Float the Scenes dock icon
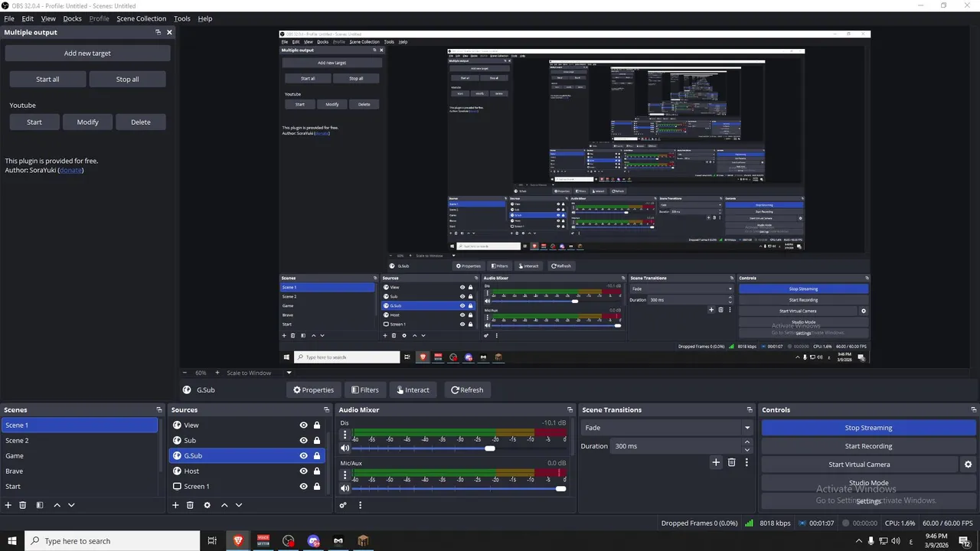The width and height of the screenshot is (980, 551). (159, 410)
